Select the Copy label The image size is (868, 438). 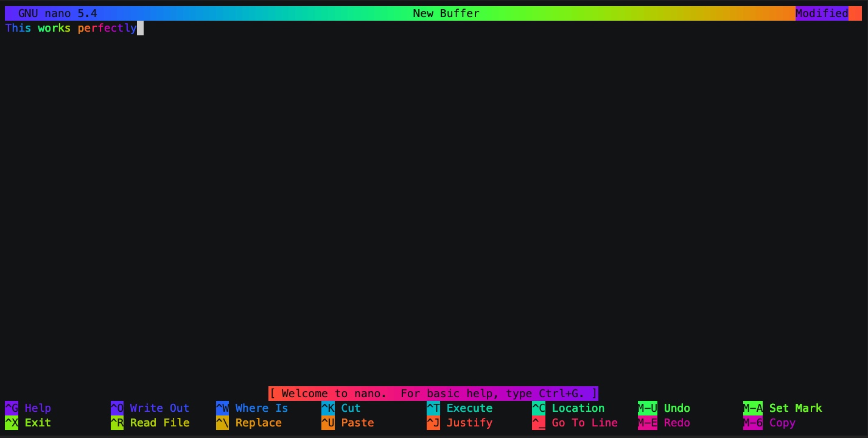[x=782, y=423]
